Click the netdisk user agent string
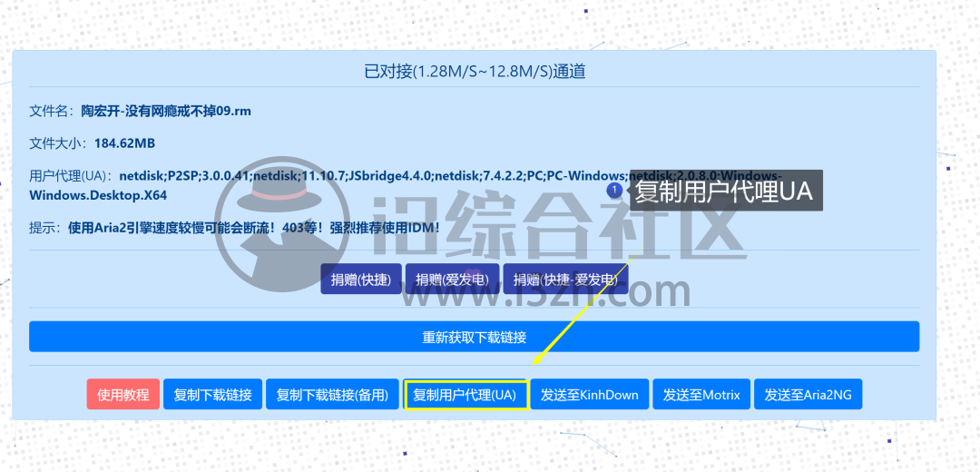 coord(405,185)
